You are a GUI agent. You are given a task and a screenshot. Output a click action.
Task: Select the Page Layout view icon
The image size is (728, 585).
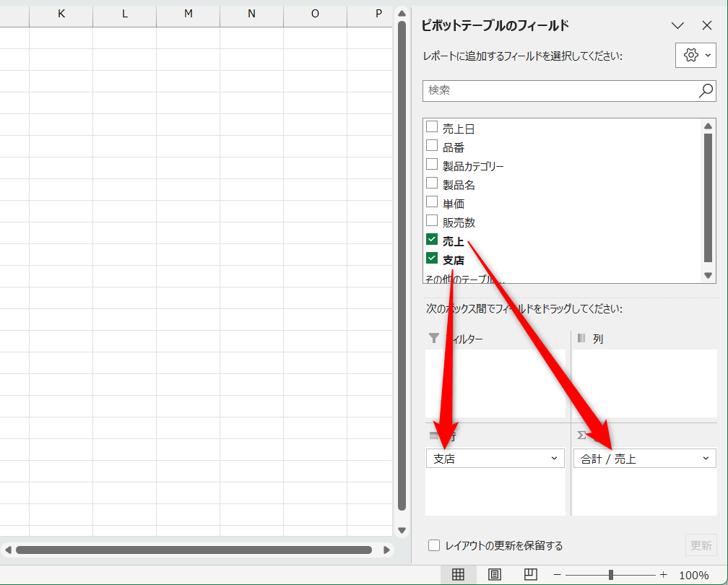494,573
